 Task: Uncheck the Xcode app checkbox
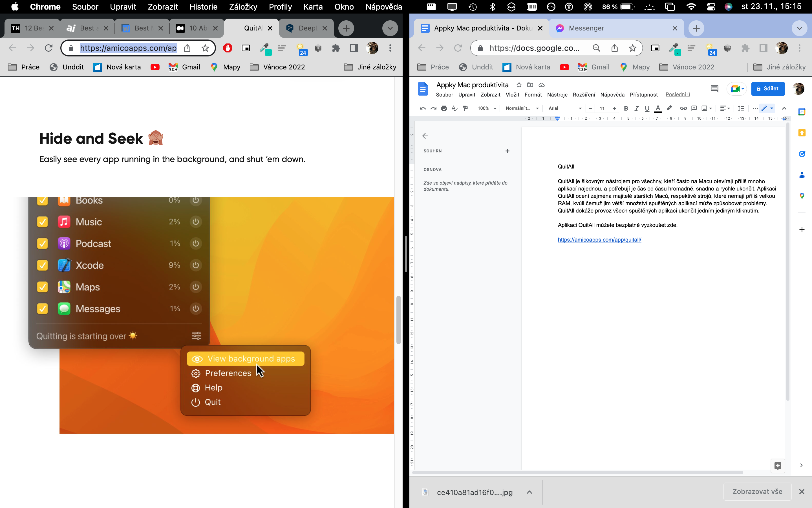[42, 265]
